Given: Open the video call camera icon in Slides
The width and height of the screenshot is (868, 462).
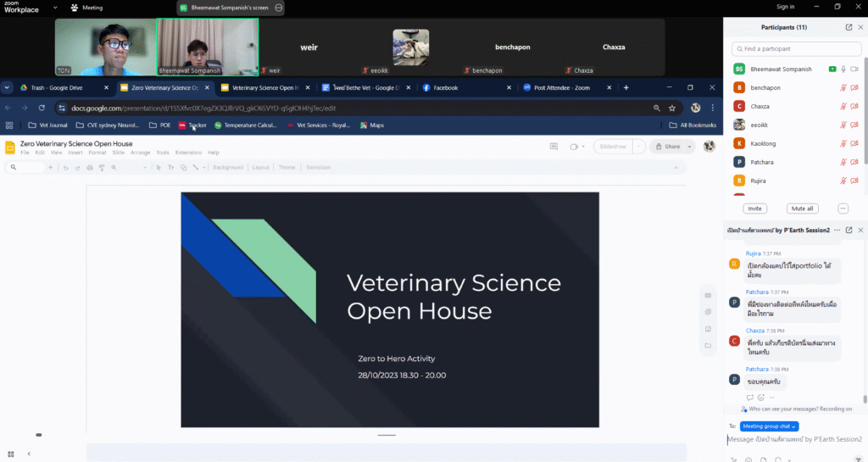Looking at the screenshot, I should click(x=574, y=147).
